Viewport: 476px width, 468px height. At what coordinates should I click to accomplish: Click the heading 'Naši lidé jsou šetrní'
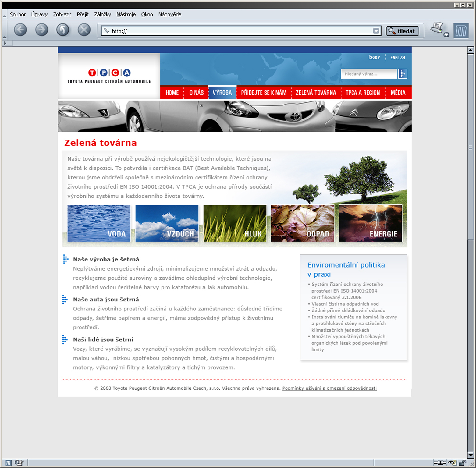pos(103,339)
